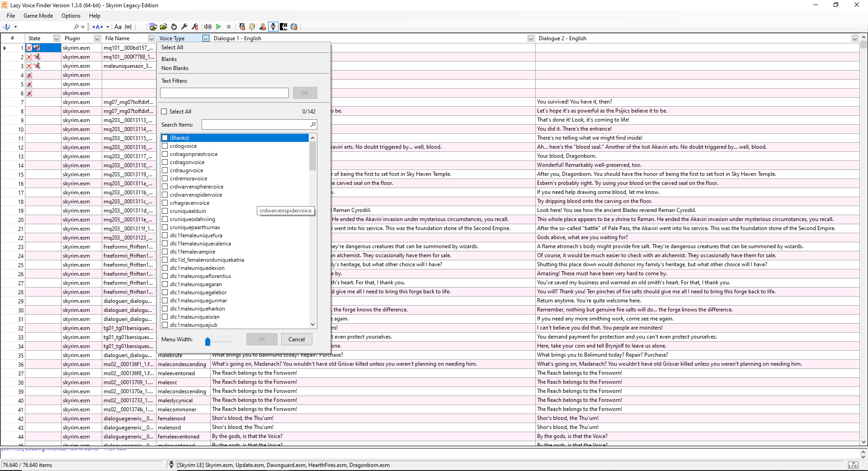Click the state icons in row 1

(33, 47)
